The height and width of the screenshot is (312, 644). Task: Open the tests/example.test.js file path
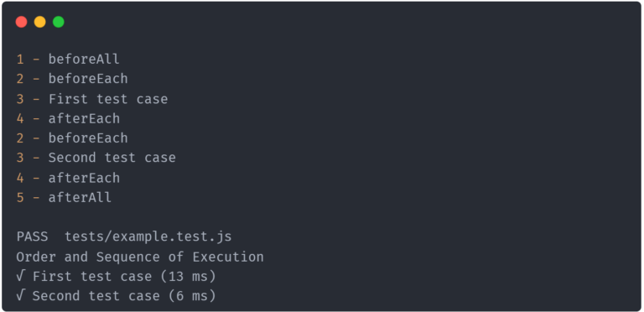[148, 237]
